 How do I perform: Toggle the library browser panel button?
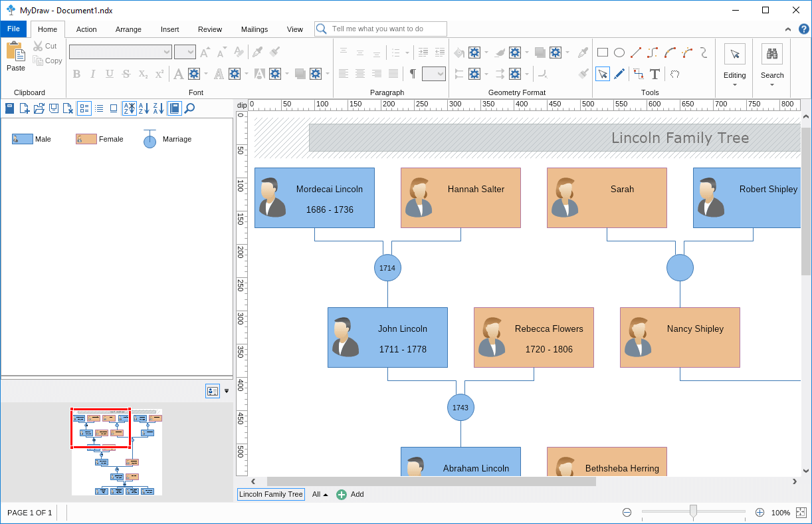(174, 108)
